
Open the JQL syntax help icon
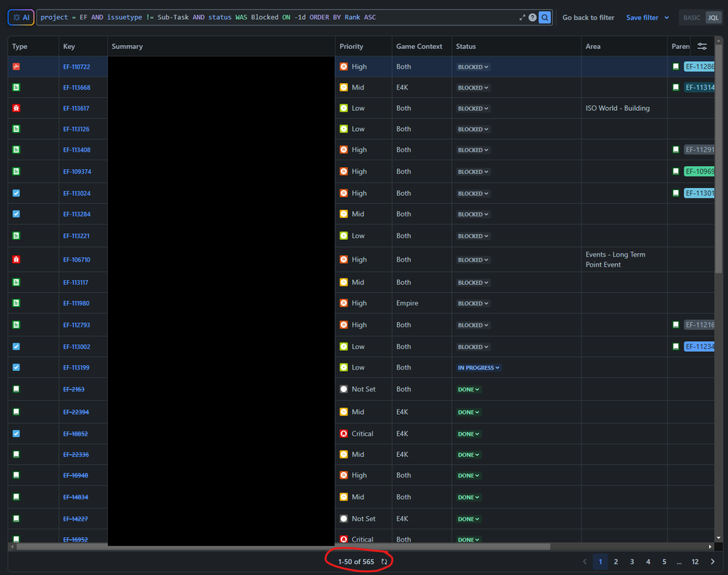(533, 17)
